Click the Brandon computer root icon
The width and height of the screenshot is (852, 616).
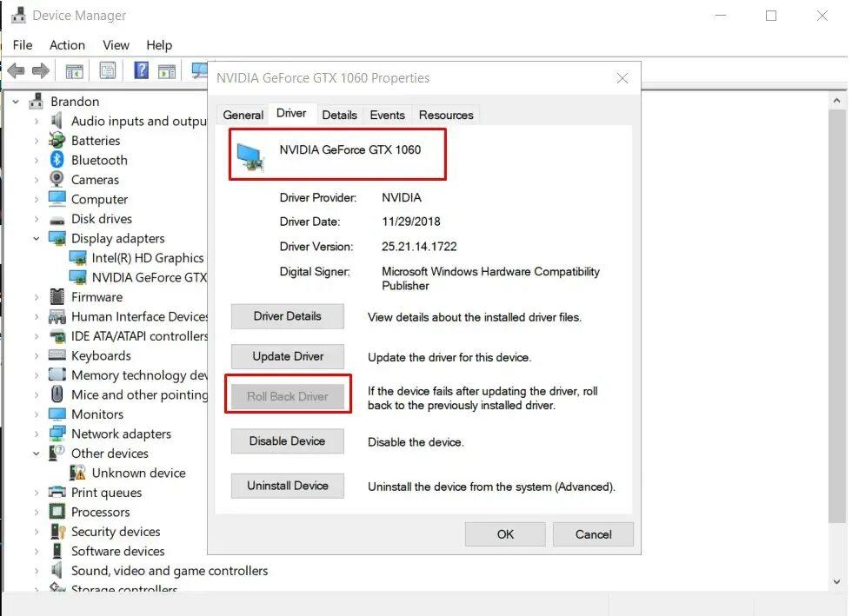pyautogui.click(x=37, y=101)
